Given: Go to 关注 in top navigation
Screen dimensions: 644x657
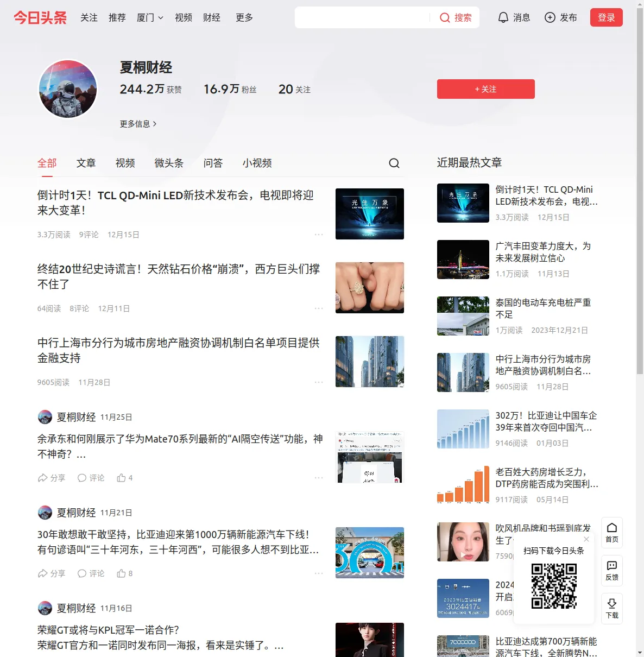Looking at the screenshot, I should 89,18.
